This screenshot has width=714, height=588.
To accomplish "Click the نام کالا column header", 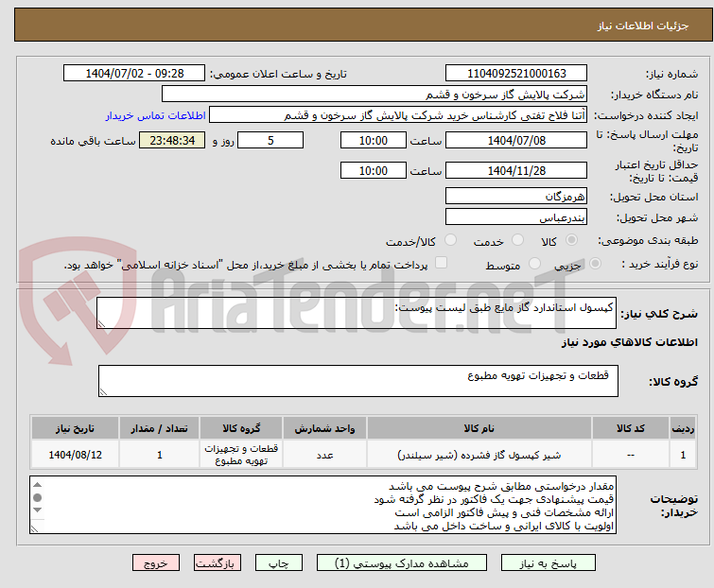I will click(479, 428).
